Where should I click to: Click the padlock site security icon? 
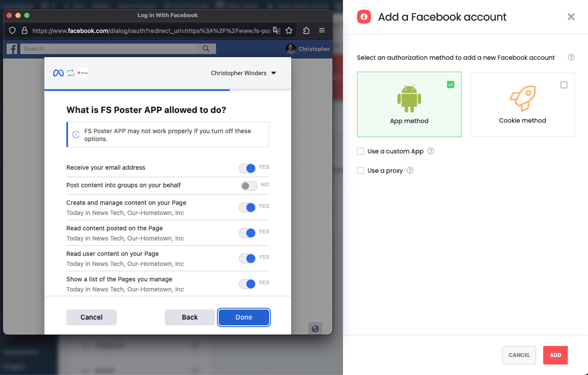tap(25, 31)
